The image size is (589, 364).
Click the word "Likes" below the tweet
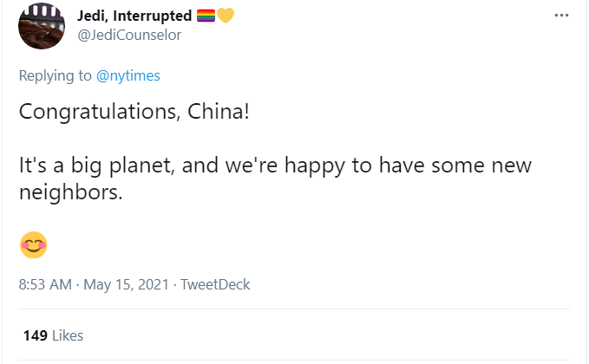coord(68,335)
